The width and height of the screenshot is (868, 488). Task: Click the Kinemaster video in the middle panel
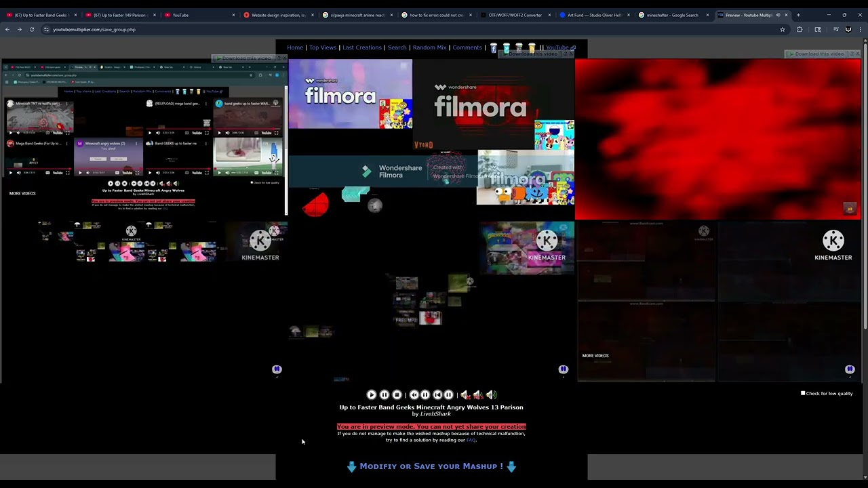coord(527,248)
